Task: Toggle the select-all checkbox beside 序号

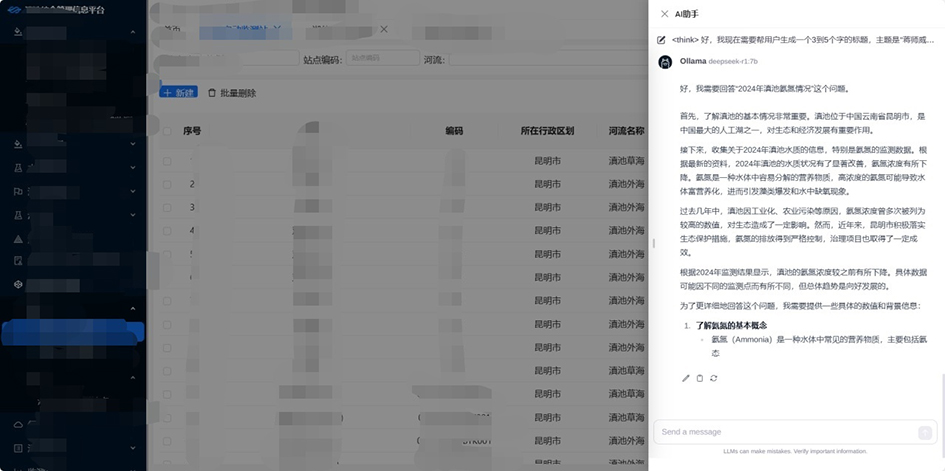Action: click(x=167, y=131)
